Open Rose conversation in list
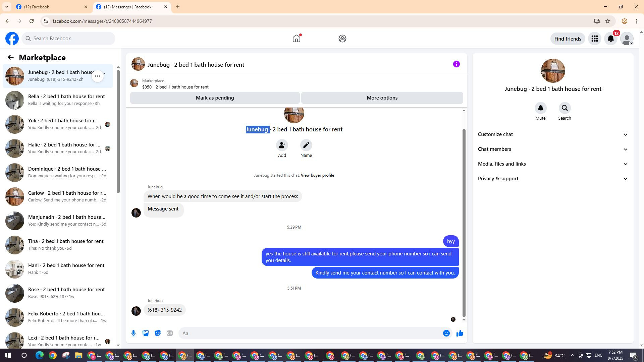The width and height of the screenshot is (644, 362). (58, 293)
